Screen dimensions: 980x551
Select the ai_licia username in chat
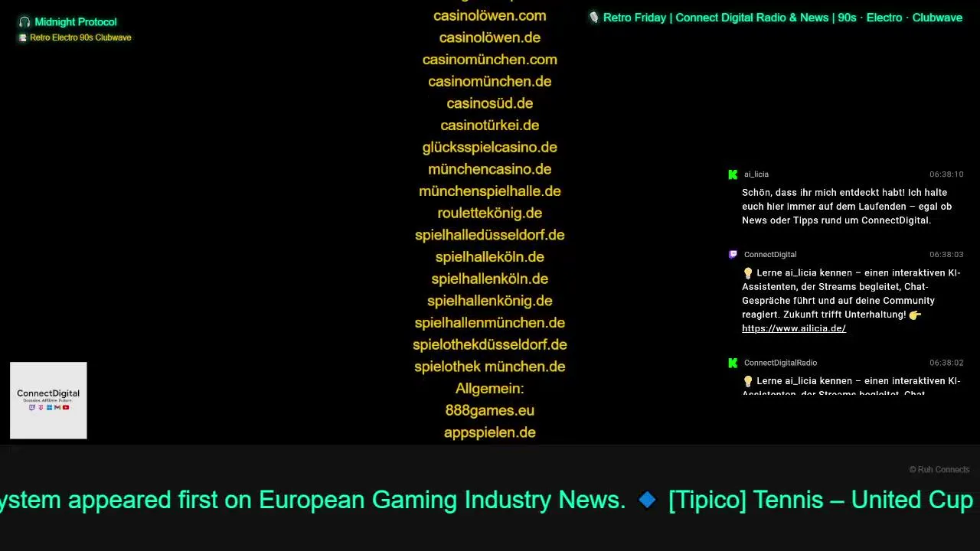click(756, 174)
